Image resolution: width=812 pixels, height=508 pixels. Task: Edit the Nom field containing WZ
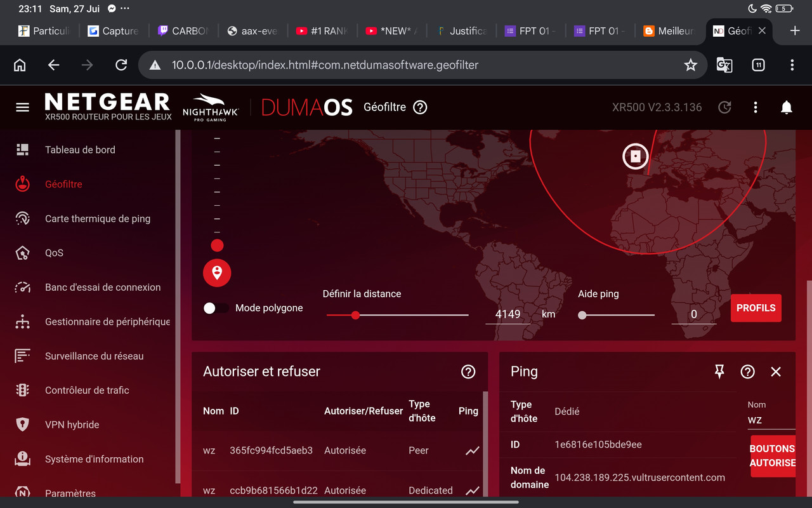771,420
